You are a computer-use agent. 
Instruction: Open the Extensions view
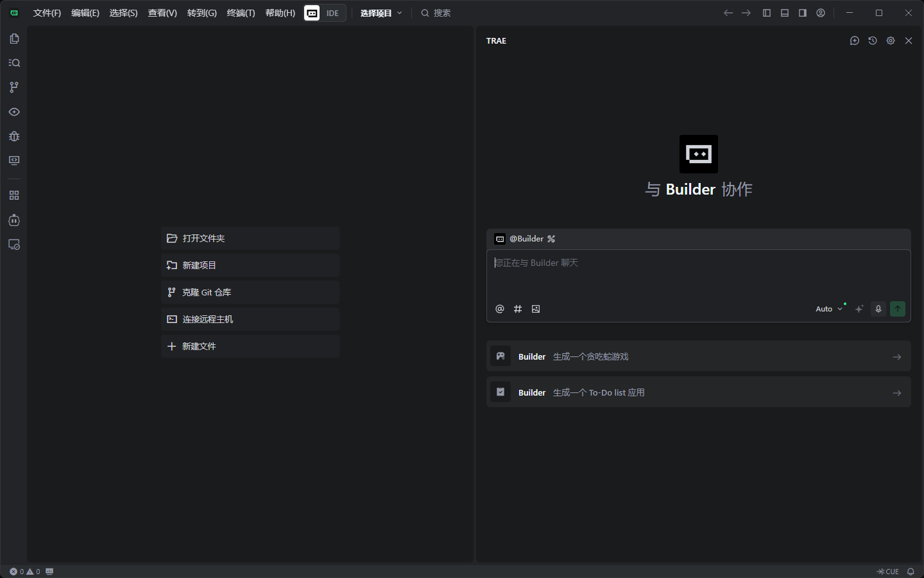point(14,195)
